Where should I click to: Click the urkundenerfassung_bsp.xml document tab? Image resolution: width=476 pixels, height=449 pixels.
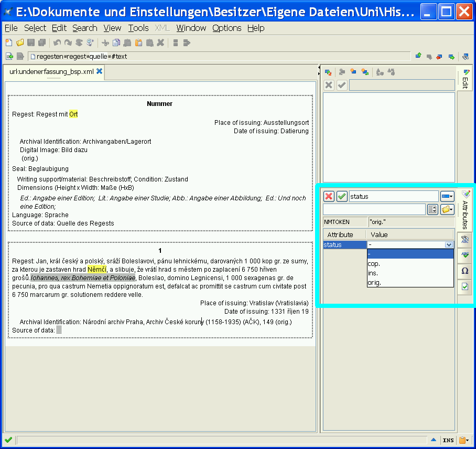51,72
